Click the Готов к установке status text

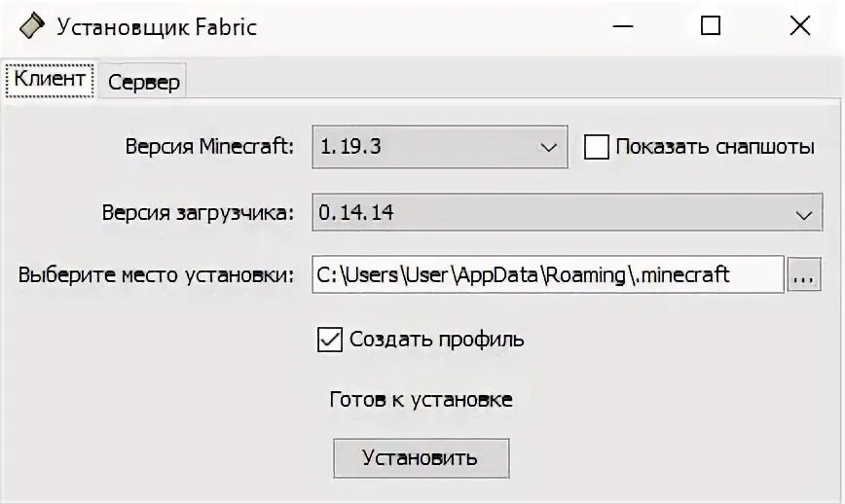[421, 399]
